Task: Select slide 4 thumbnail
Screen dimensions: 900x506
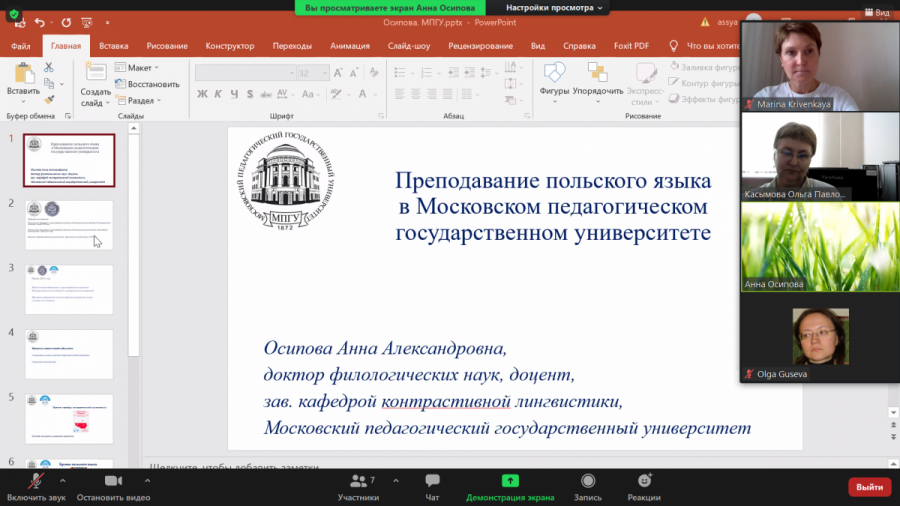Action: point(69,355)
